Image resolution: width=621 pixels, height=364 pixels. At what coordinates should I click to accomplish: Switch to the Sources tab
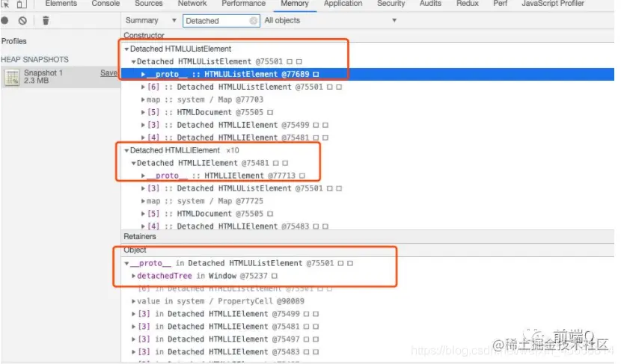[x=149, y=4]
